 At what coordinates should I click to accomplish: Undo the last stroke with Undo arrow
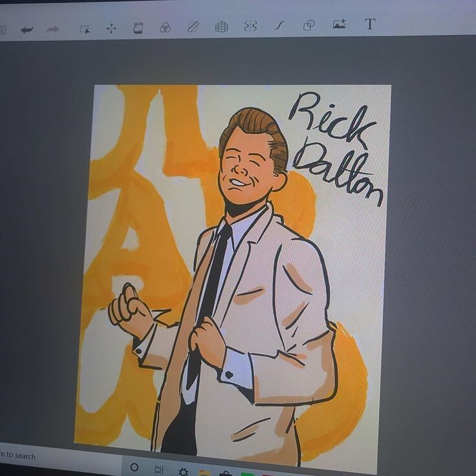27,30
